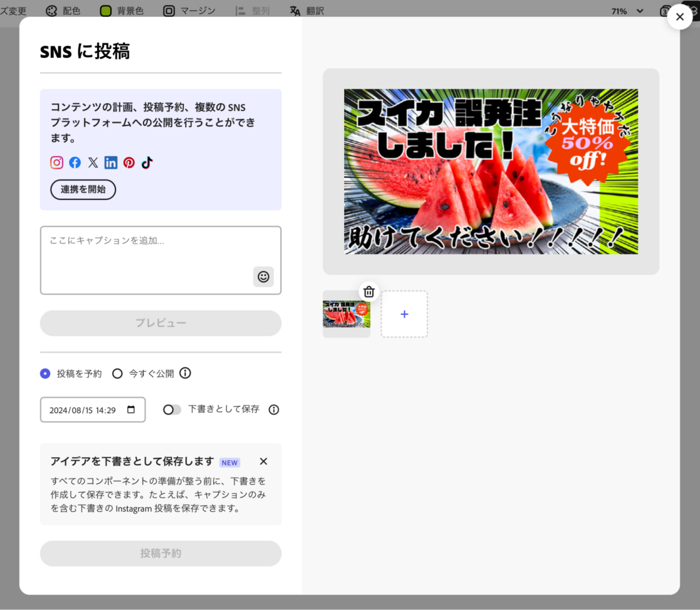
Task: Add a new image using the plus tile
Action: 404,314
